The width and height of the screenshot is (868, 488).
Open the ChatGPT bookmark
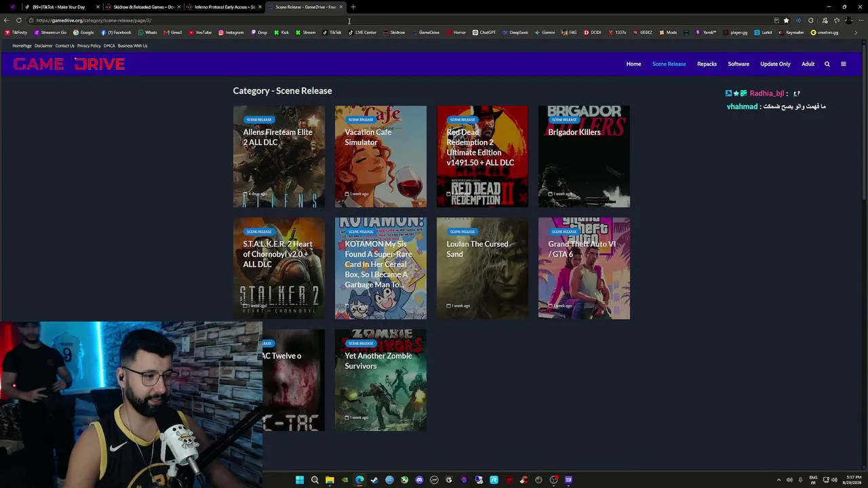click(484, 33)
